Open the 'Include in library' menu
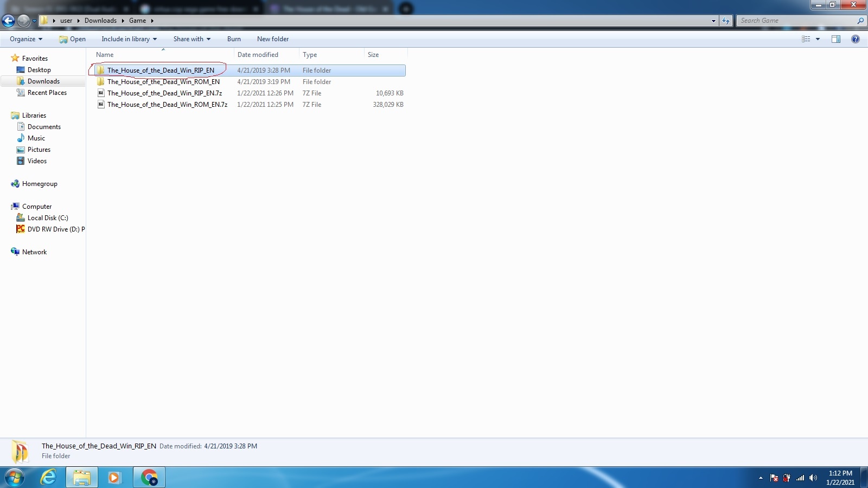 tap(129, 39)
